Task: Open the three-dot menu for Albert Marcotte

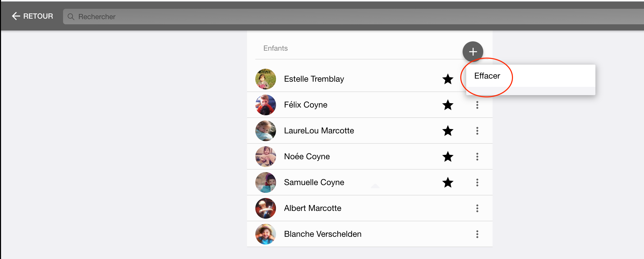Action: point(477,208)
